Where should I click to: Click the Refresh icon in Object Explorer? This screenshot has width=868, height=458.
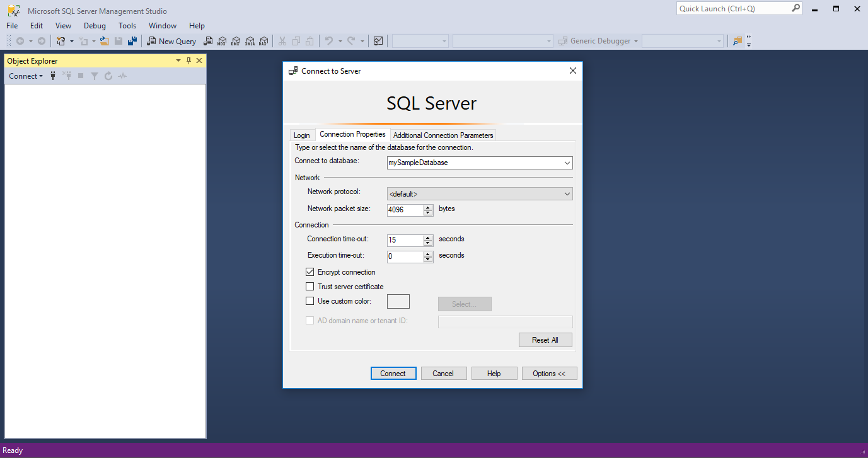pyautogui.click(x=108, y=76)
